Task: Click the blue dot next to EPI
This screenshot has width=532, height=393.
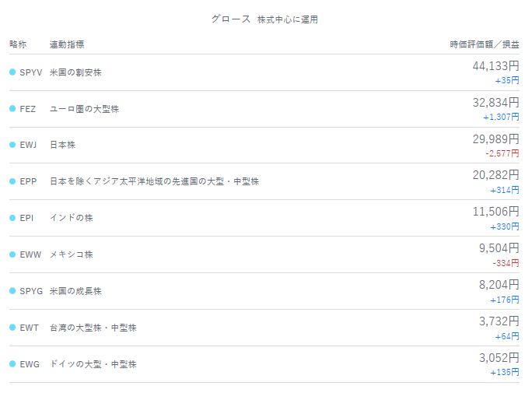Action: (x=12, y=218)
